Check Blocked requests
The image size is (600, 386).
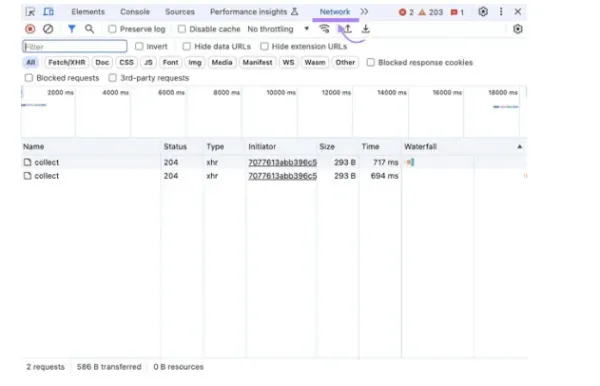(x=29, y=78)
